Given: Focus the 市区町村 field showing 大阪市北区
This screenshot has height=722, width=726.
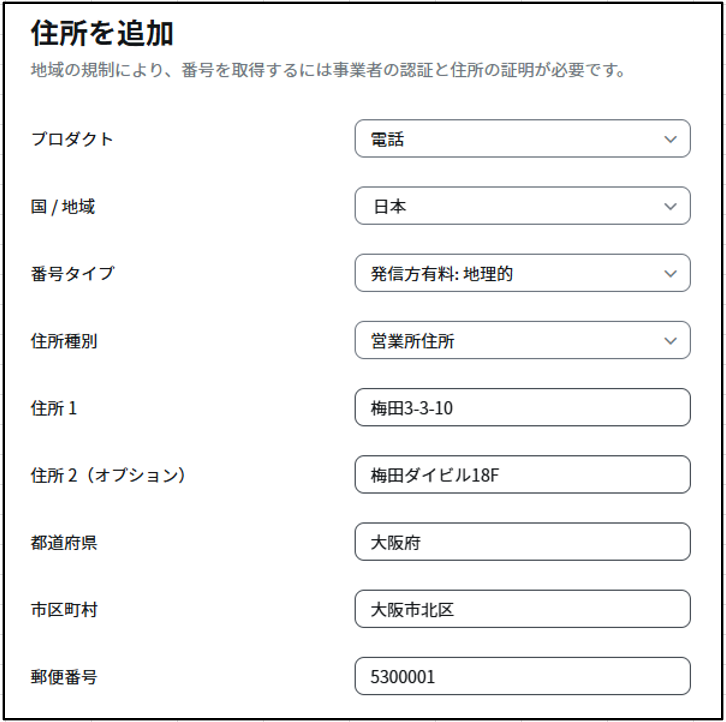Looking at the screenshot, I should tap(522, 609).
